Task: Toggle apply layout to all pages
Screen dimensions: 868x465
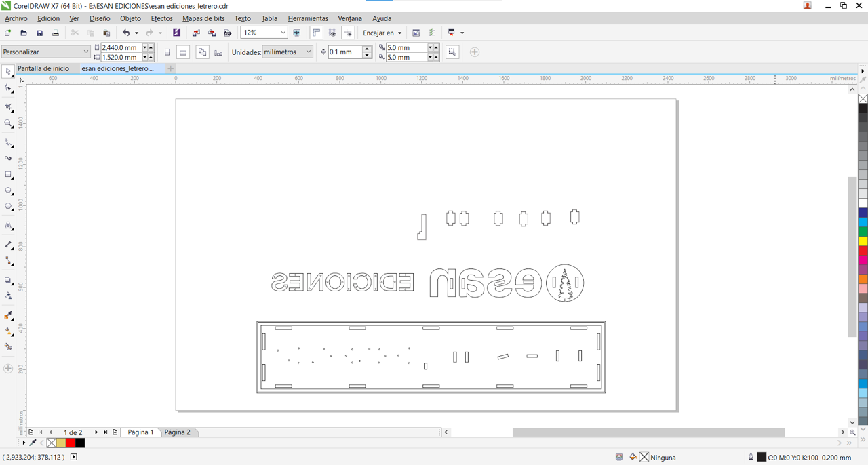Action: [202, 52]
